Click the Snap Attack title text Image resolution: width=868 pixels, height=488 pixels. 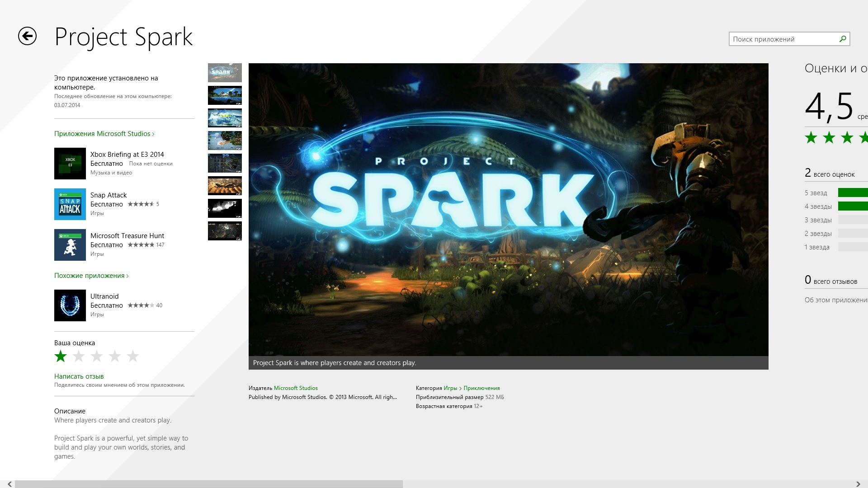tap(108, 195)
